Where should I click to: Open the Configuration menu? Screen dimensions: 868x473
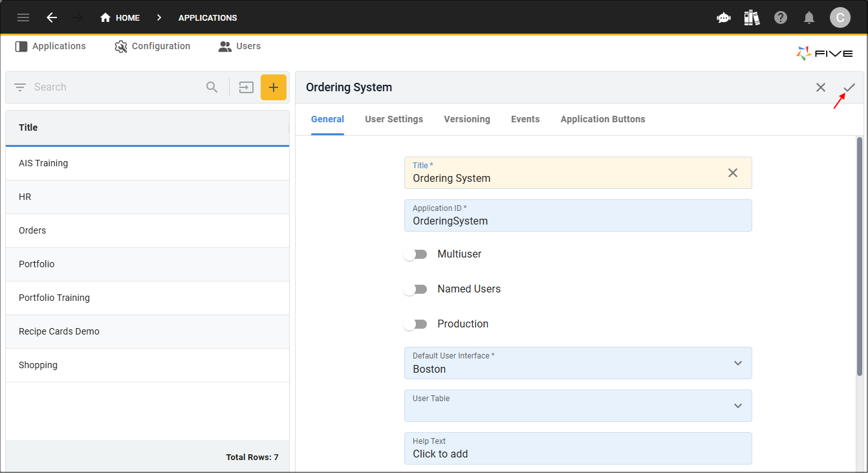pos(153,47)
